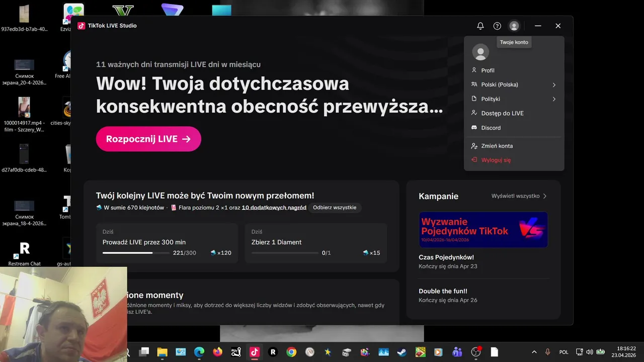Click the TikTok LIVE Studio logo
The height and width of the screenshot is (362, 644).
[82, 26]
